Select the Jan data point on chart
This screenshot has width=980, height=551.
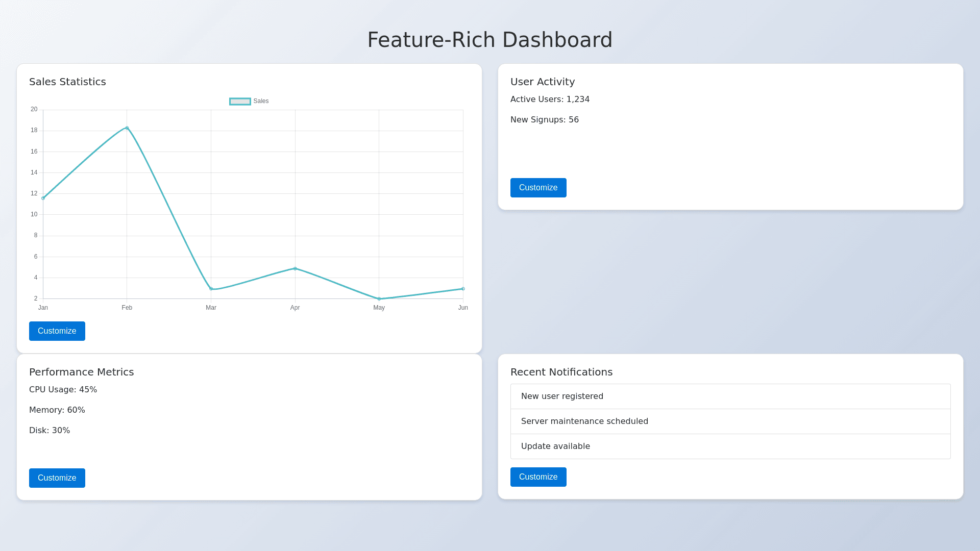tap(43, 198)
